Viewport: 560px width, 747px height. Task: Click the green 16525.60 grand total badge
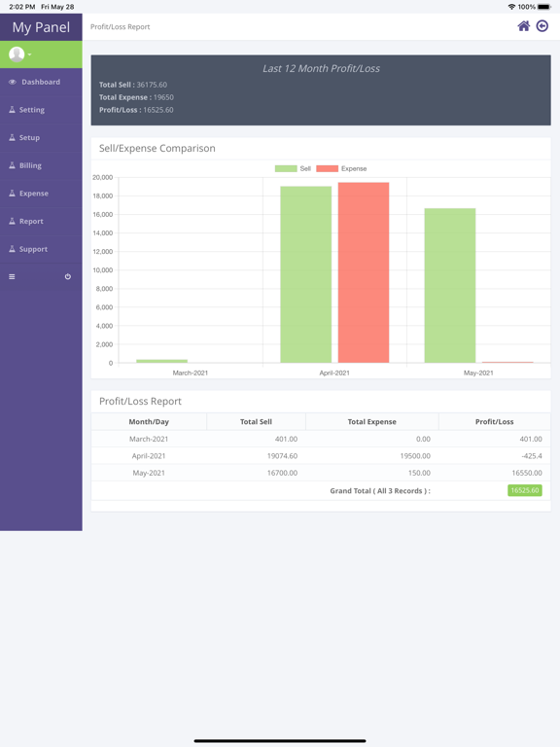(x=525, y=490)
